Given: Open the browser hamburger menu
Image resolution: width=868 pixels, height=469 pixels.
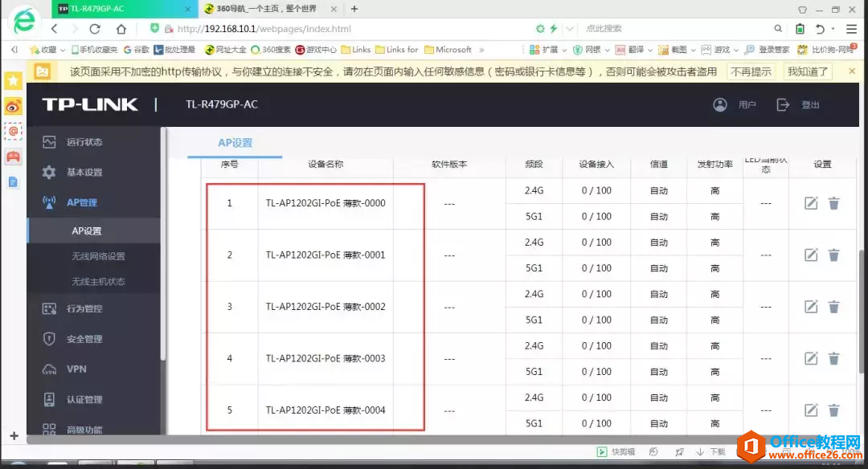Looking at the screenshot, I should click(851, 29).
